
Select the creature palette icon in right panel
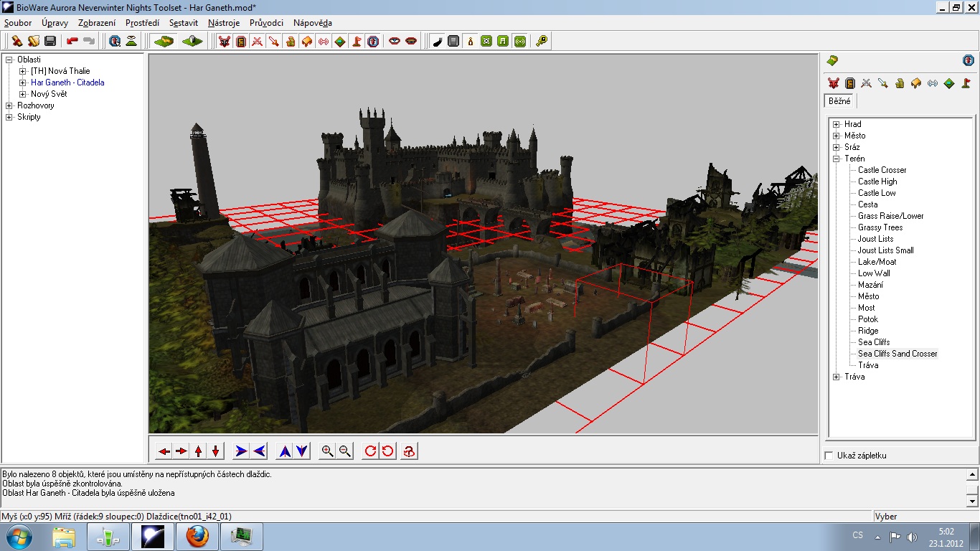(x=833, y=83)
